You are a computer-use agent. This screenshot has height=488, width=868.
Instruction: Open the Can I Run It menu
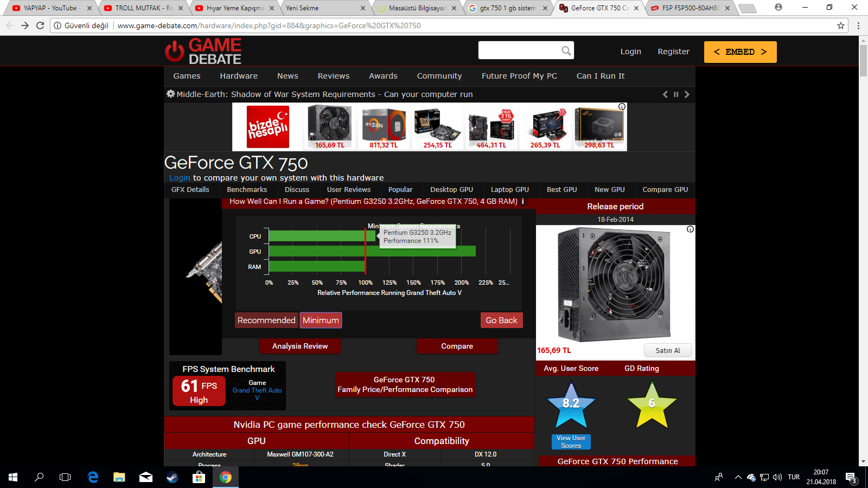pyautogui.click(x=601, y=76)
